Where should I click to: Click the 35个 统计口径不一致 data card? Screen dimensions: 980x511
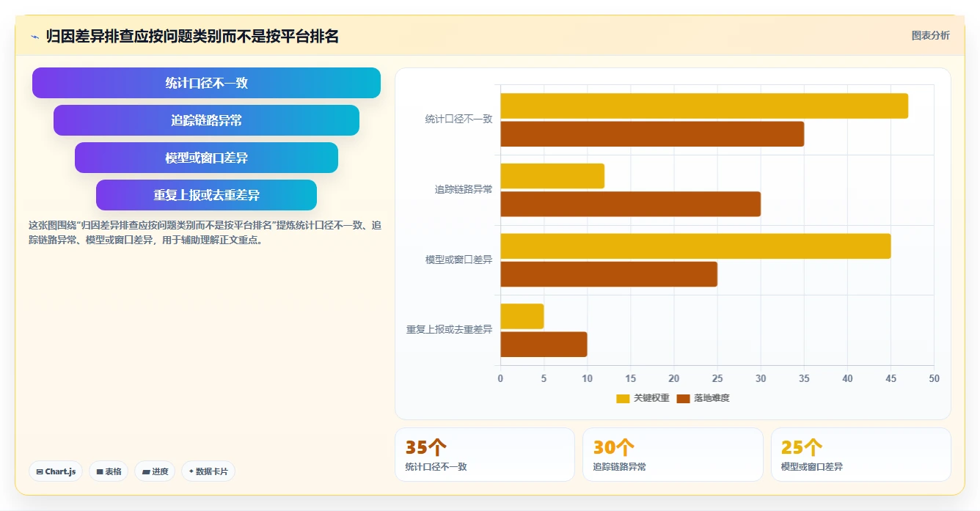(485, 455)
